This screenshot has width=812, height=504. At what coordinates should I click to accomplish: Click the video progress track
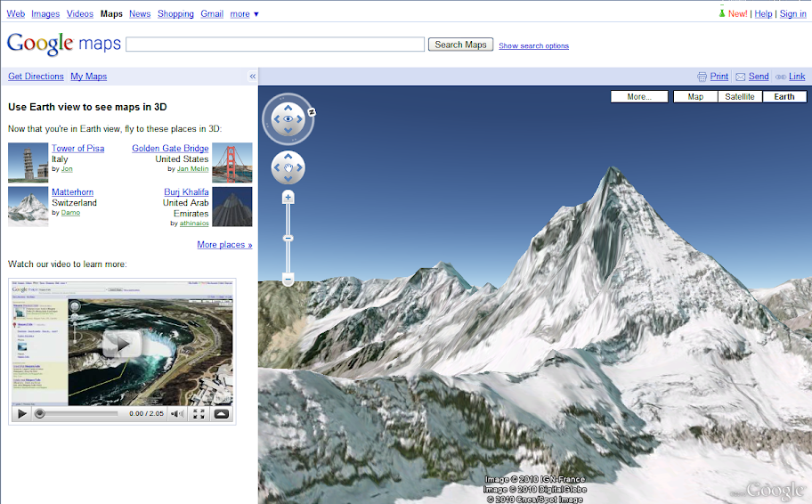point(77,413)
